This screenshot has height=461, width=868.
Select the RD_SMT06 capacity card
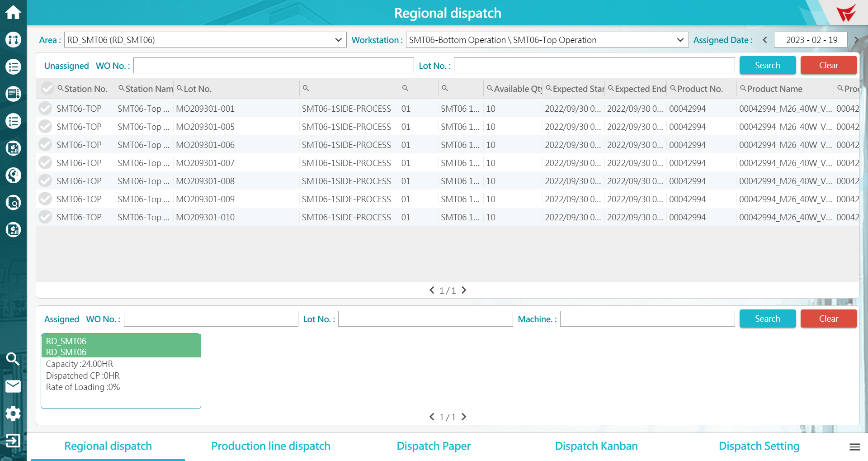121,371
